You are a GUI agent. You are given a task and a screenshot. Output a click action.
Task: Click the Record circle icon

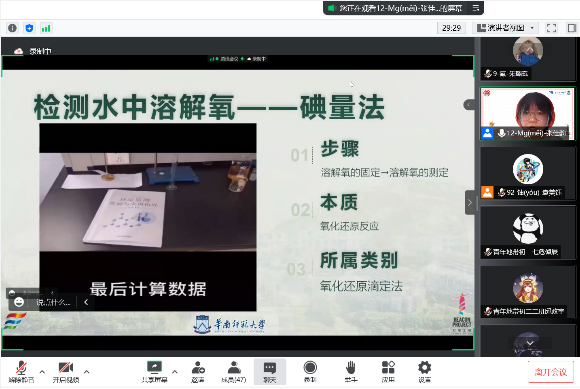click(x=310, y=372)
